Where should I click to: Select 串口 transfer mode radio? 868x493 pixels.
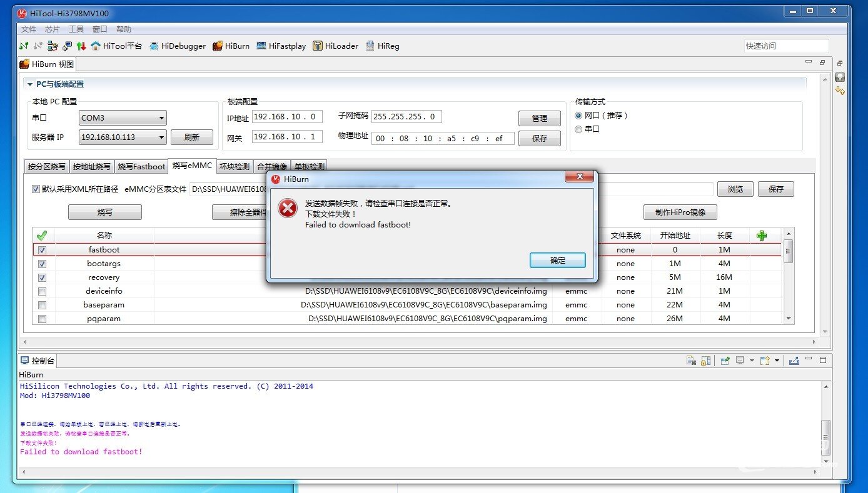click(x=578, y=129)
